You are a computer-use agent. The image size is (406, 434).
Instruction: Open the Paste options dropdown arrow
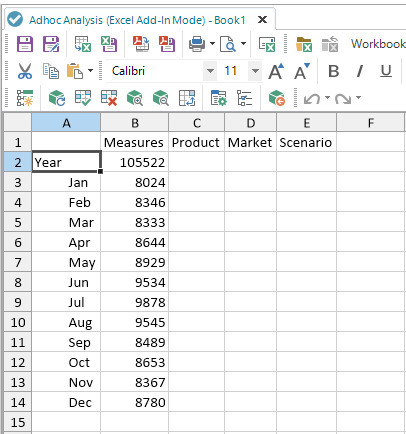pos(90,71)
